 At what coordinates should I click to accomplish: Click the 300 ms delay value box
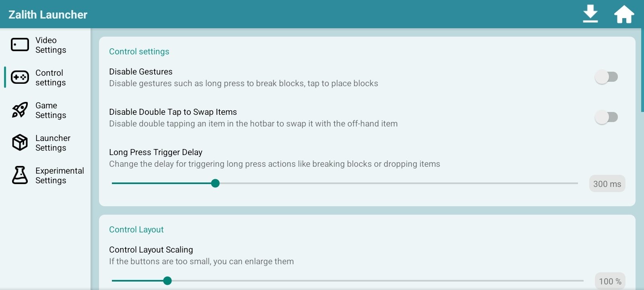[x=607, y=184]
